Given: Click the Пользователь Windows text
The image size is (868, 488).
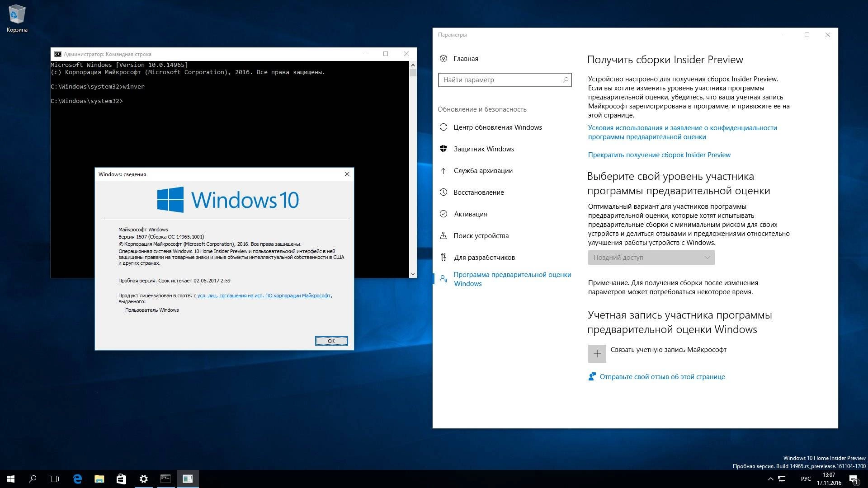Looking at the screenshot, I should point(152,310).
